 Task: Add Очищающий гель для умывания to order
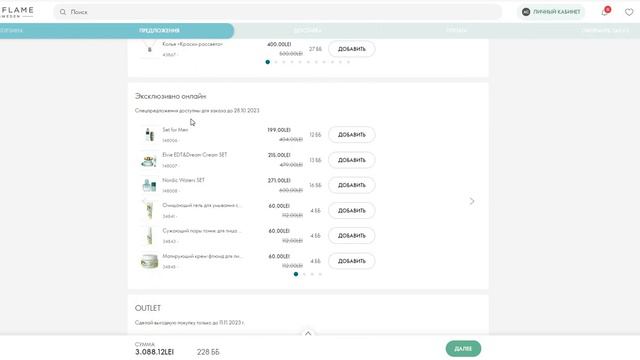351,211
